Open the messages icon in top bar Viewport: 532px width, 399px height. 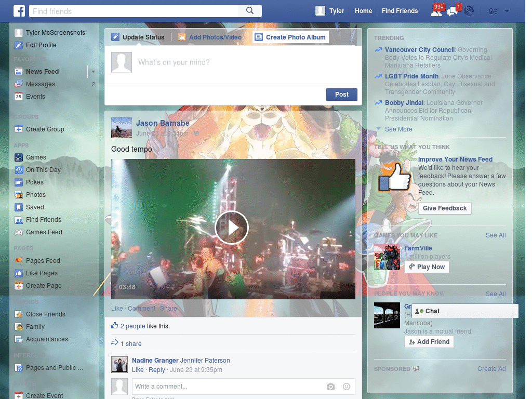pyautogui.click(x=453, y=11)
